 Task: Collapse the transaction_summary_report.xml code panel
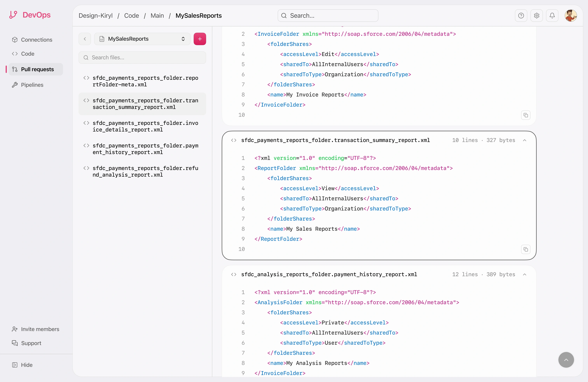[524, 140]
